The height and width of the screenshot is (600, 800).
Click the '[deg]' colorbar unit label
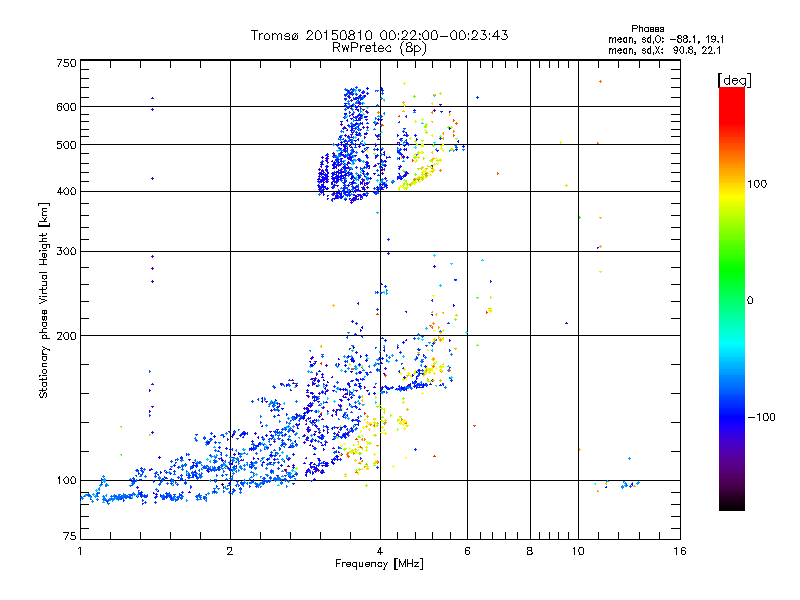coord(734,80)
